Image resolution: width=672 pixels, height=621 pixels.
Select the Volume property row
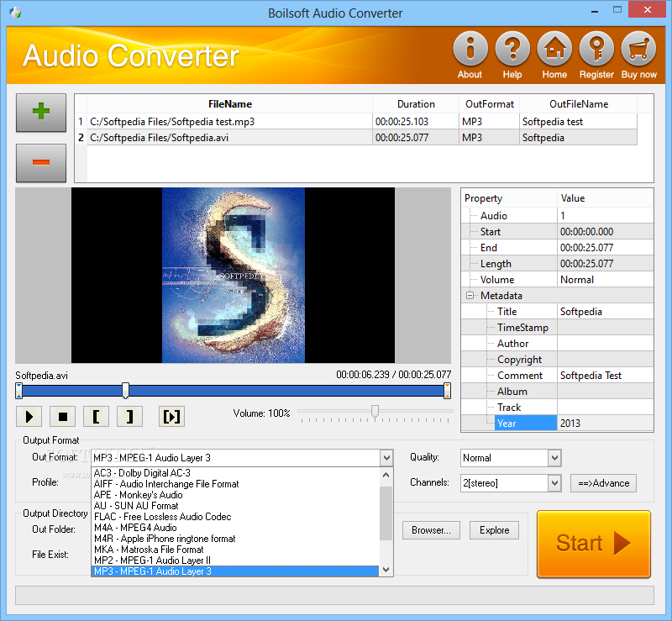557,280
